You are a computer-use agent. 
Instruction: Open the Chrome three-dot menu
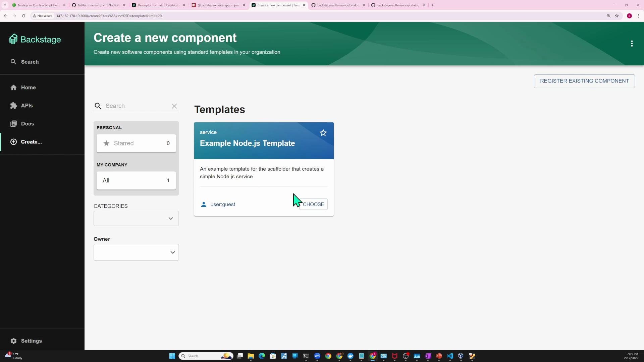point(638,16)
